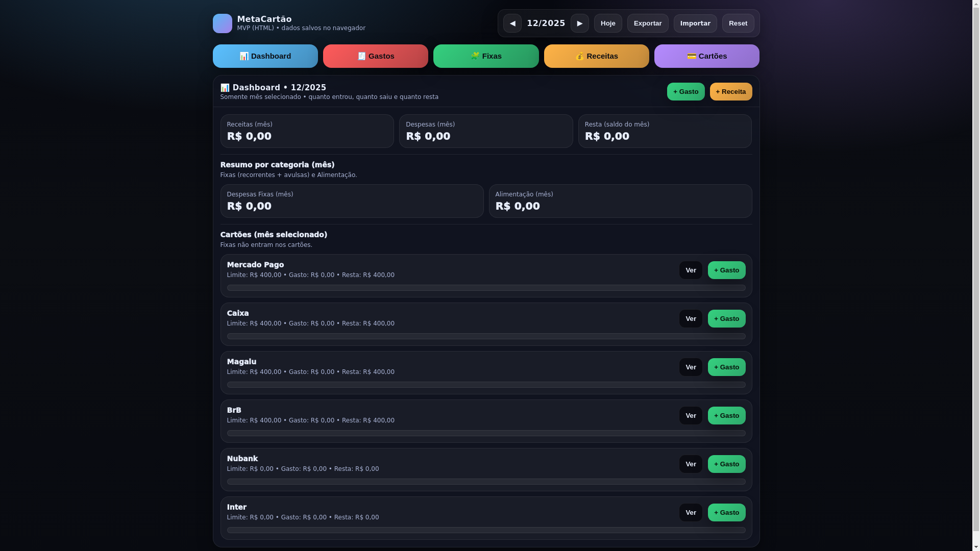Viewport: 980px width, 551px height.
Task: Click the Receitas (mês) summary card
Action: coord(307,131)
